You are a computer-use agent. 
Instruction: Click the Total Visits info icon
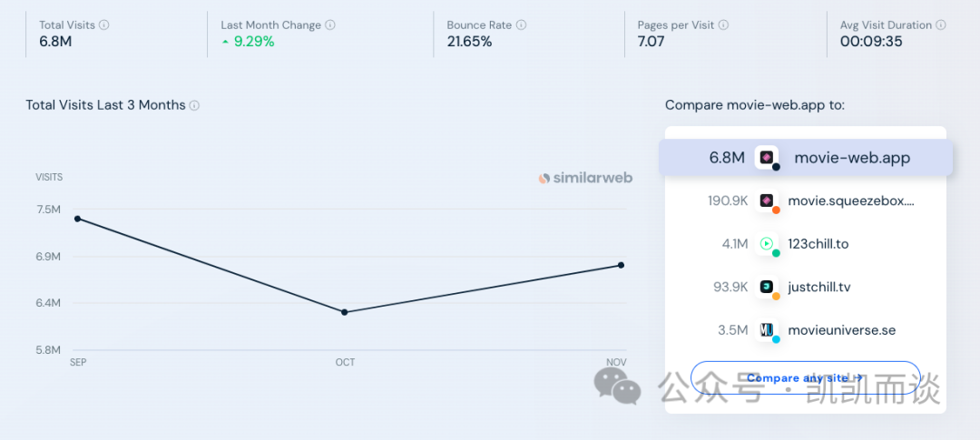click(x=104, y=25)
